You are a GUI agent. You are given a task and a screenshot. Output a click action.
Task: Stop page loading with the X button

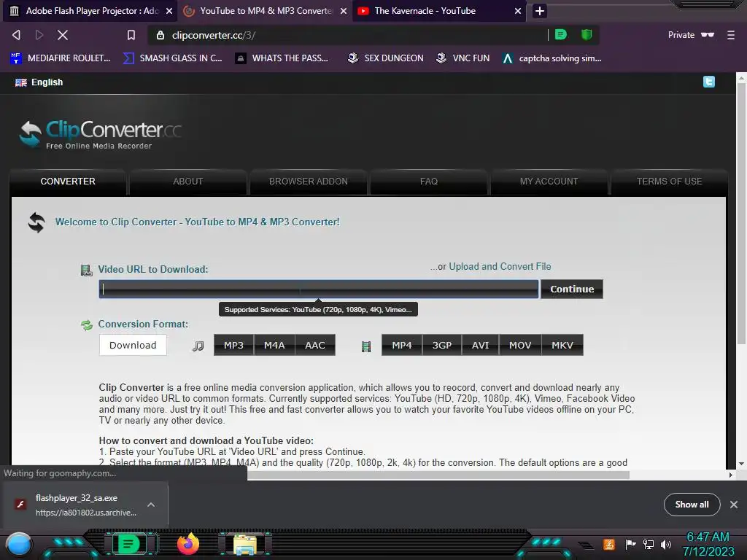(63, 35)
